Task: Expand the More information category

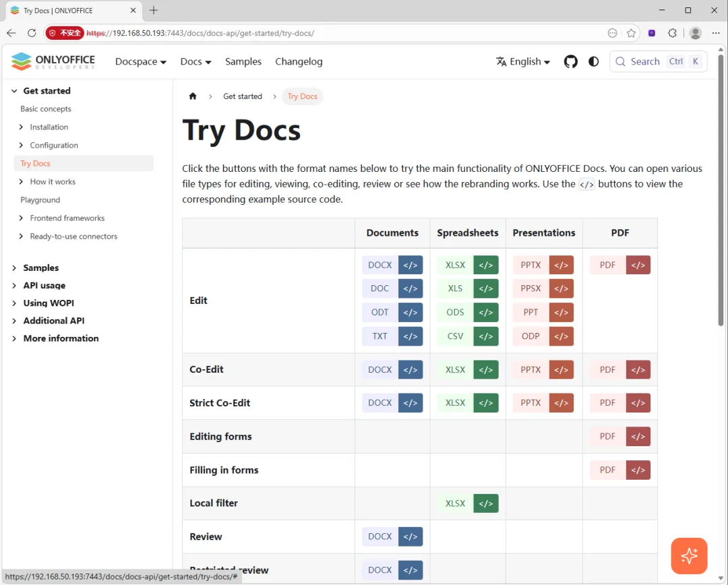Action: point(14,338)
